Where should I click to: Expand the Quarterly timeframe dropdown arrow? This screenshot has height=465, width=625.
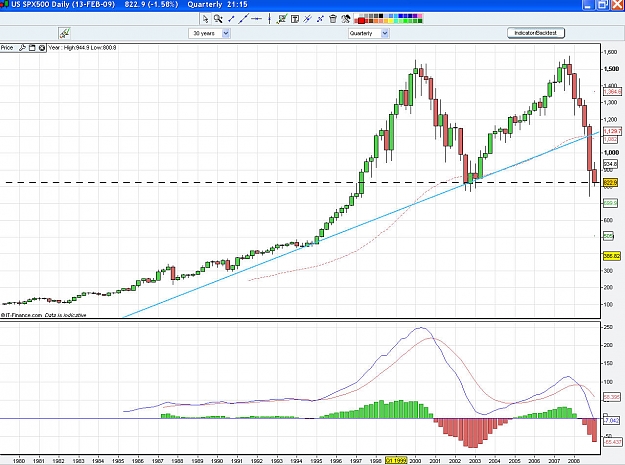coord(385,33)
